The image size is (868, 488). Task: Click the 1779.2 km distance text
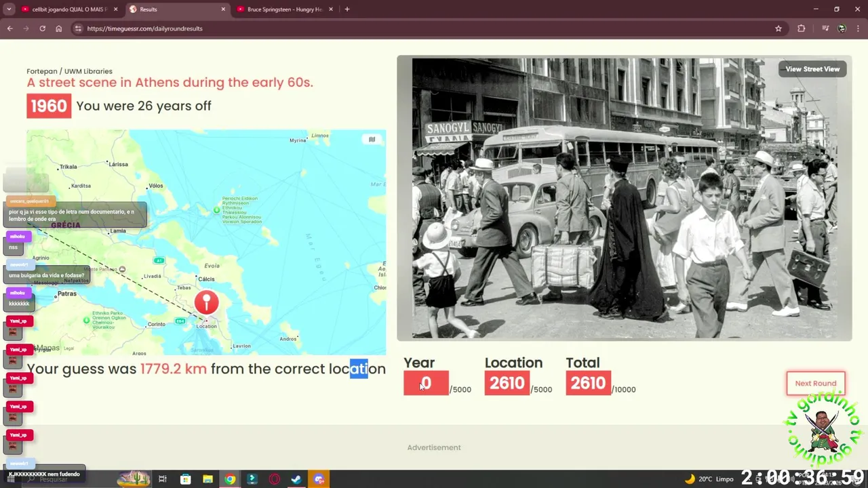pos(174,369)
